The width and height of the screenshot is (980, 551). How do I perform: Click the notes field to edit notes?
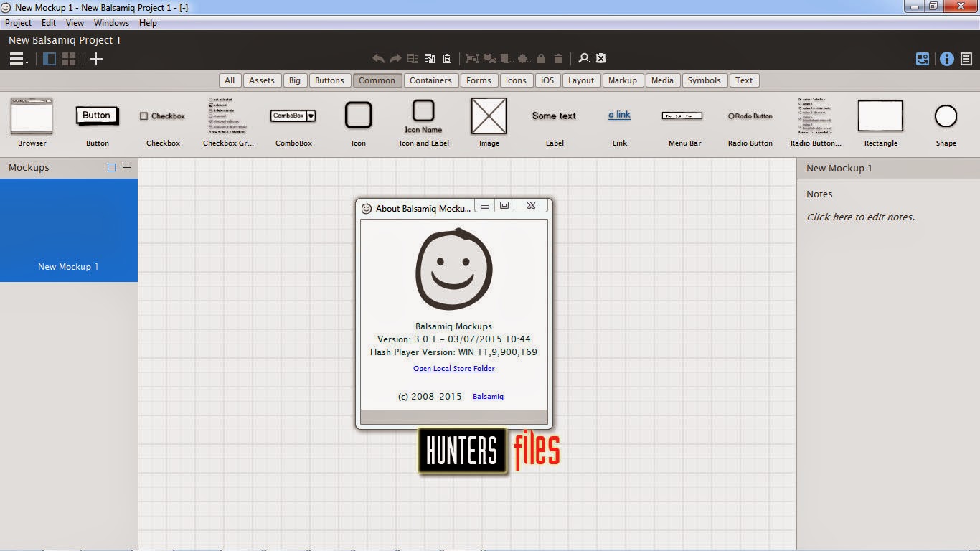coord(861,217)
